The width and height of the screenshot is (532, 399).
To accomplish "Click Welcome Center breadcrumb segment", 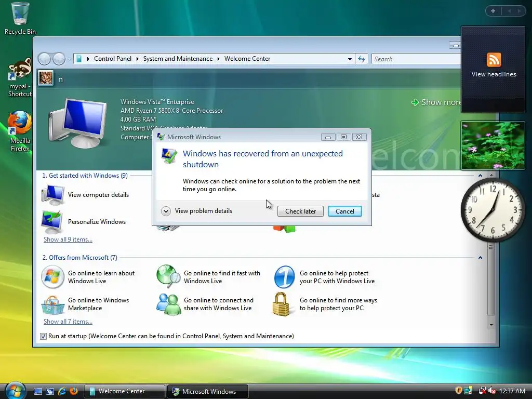I will (x=247, y=59).
